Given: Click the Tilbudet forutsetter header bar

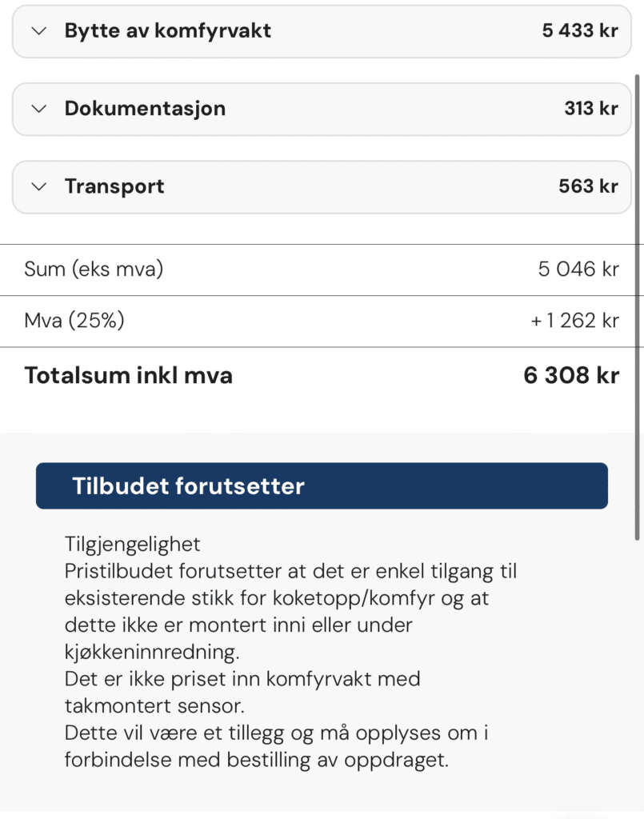Looking at the screenshot, I should coord(322,486).
